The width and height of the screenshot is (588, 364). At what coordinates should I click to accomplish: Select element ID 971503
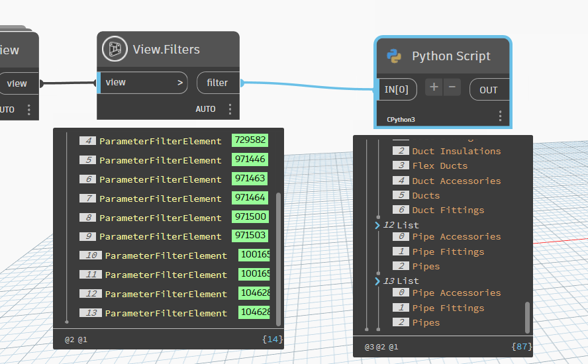coord(250,236)
